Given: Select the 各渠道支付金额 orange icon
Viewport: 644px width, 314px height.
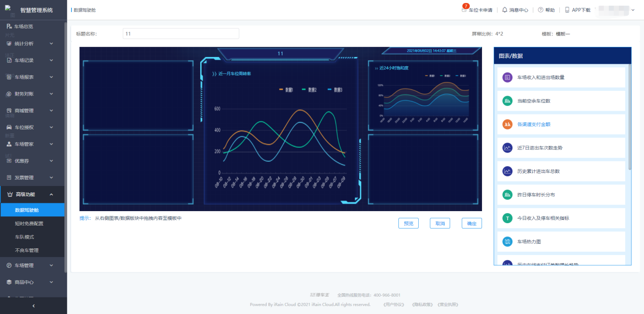Looking at the screenshot, I should pos(507,124).
